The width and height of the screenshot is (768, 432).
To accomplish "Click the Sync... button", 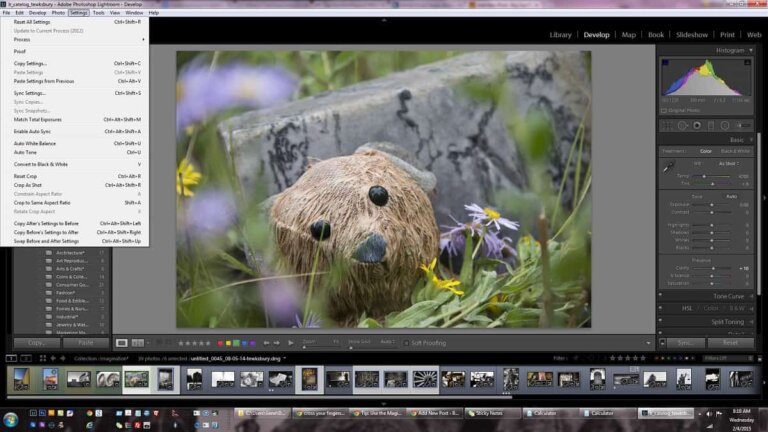I will pyautogui.click(x=686, y=343).
